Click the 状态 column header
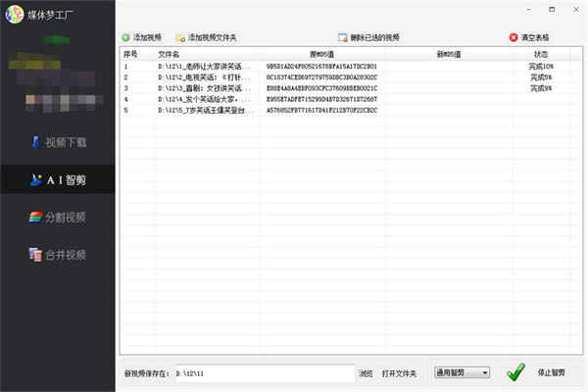588x392 pixels. point(541,55)
